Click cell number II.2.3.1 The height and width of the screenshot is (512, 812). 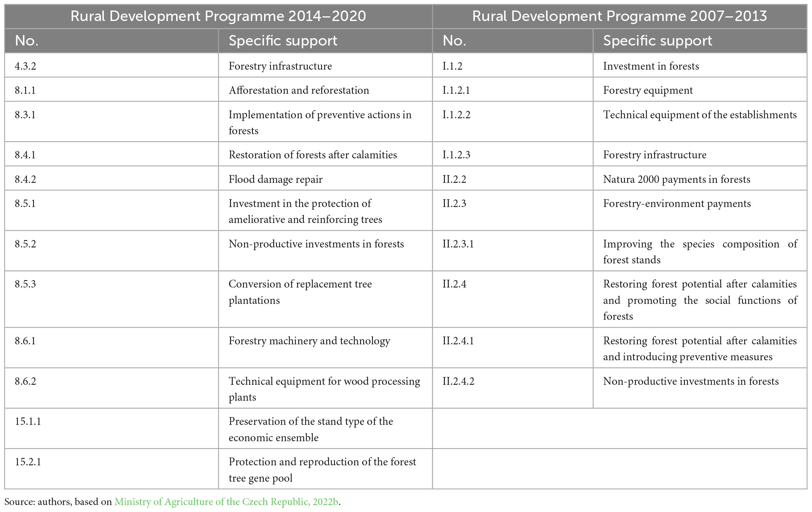point(513,251)
